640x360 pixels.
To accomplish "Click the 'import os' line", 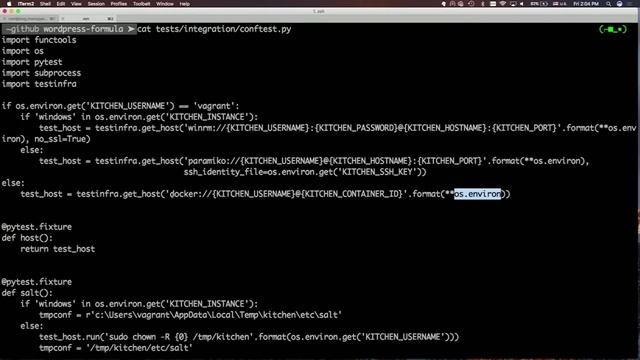I will point(22,51).
